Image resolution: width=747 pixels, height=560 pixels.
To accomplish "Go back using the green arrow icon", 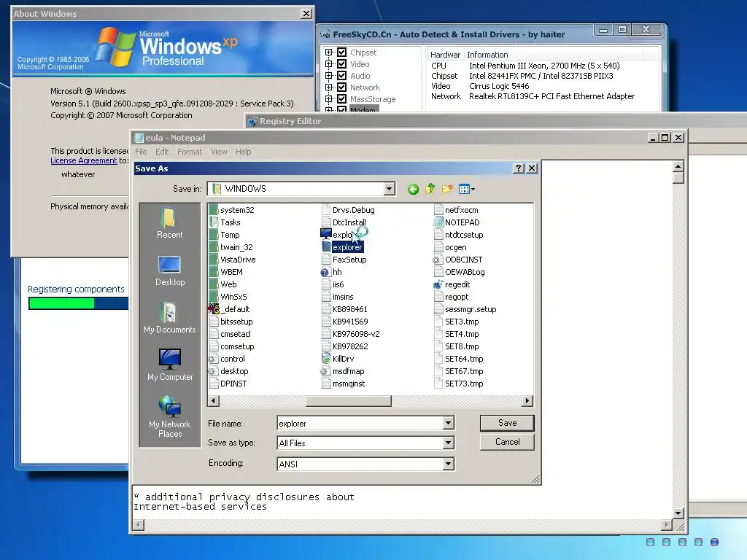I will pyautogui.click(x=413, y=189).
